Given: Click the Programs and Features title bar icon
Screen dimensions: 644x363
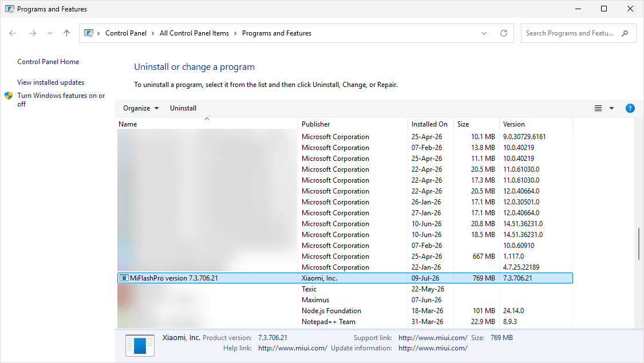Looking at the screenshot, I should pyautogui.click(x=10, y=9).
